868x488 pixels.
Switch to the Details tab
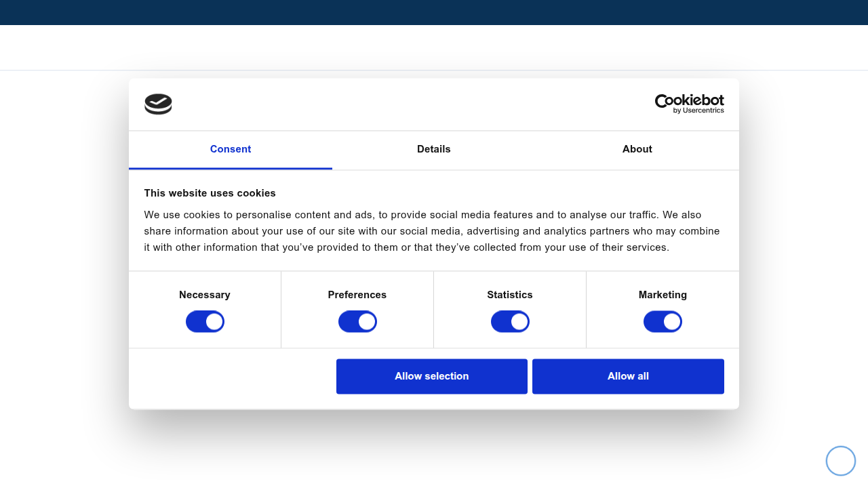point(434,150)
